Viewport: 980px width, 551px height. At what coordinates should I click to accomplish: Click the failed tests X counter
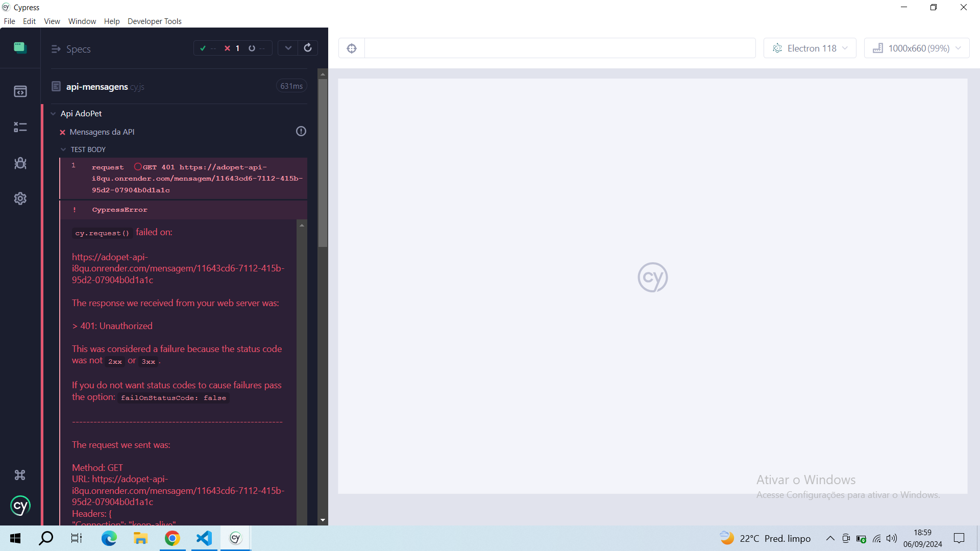[232, 48]
